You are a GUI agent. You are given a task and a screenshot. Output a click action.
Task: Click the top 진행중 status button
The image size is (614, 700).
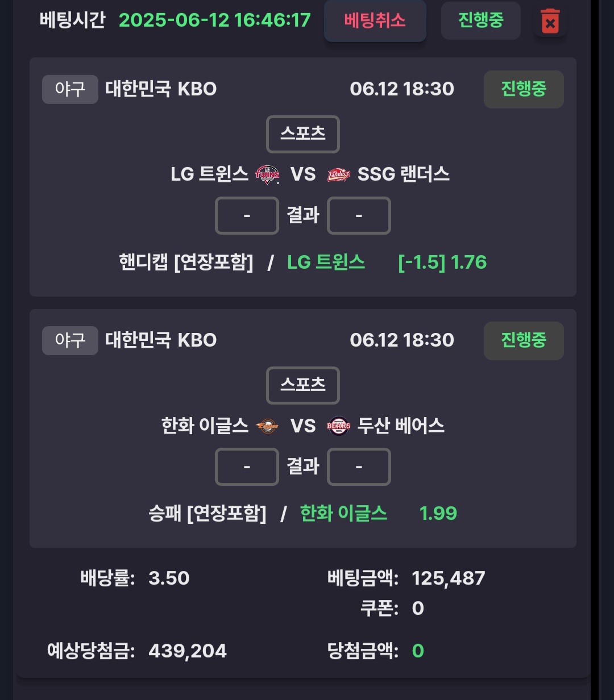click(481, 20)
